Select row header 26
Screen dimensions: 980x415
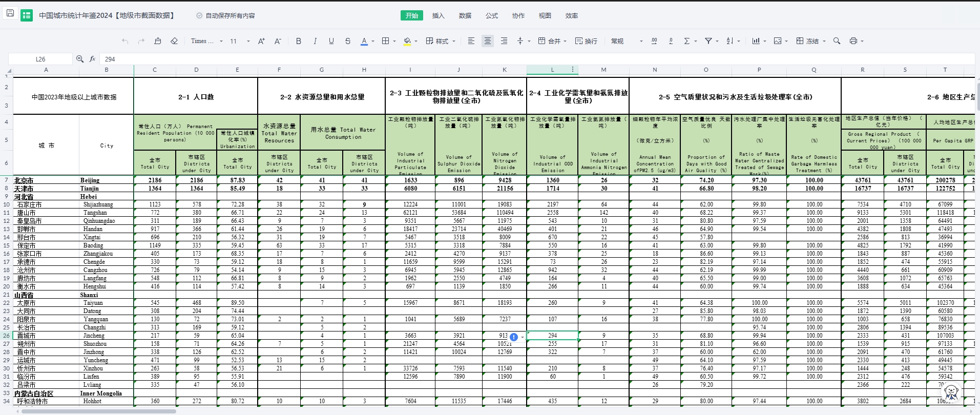pos(6,336)
